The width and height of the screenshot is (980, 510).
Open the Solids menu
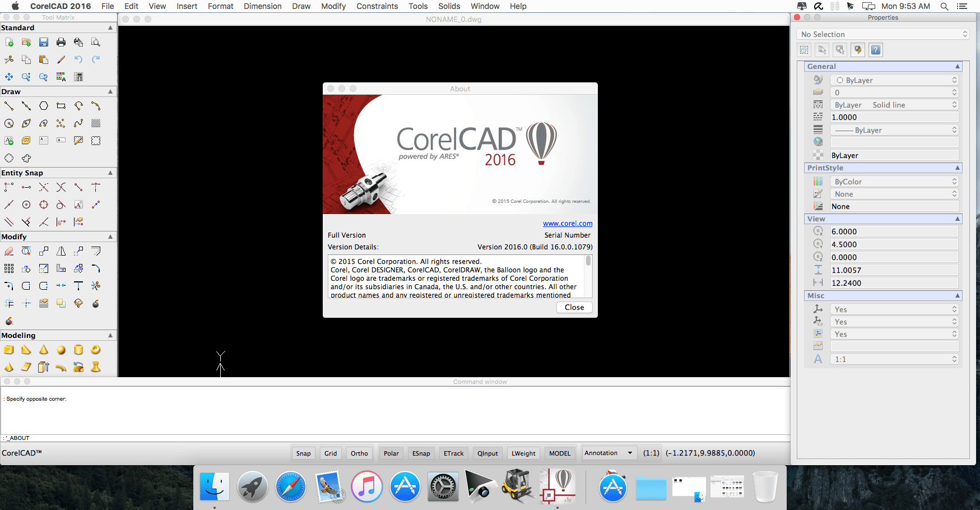[x=449, y=6]
